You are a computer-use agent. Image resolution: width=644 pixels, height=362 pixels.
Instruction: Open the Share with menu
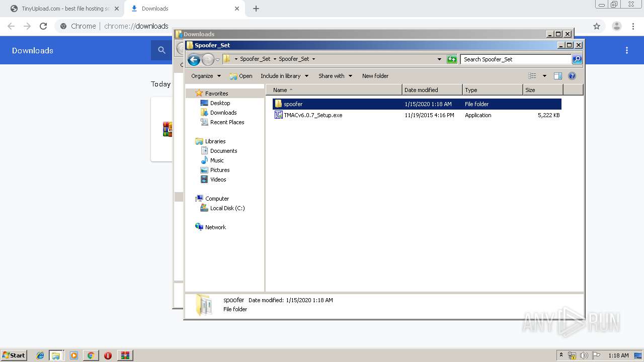335,76
